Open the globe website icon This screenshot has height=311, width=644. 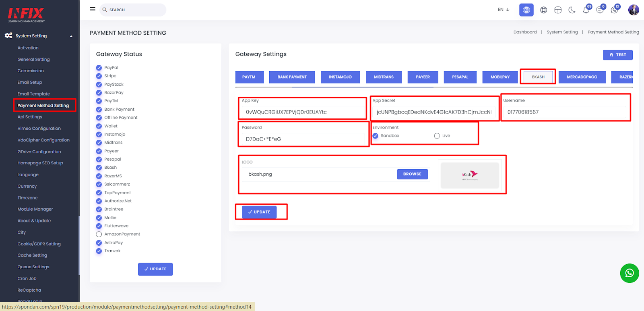tap(543, 10)
